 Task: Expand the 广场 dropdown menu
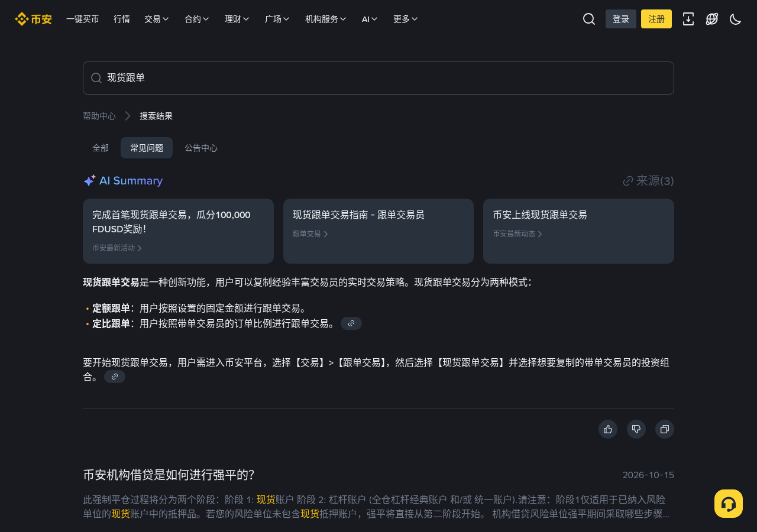[277, 19]
